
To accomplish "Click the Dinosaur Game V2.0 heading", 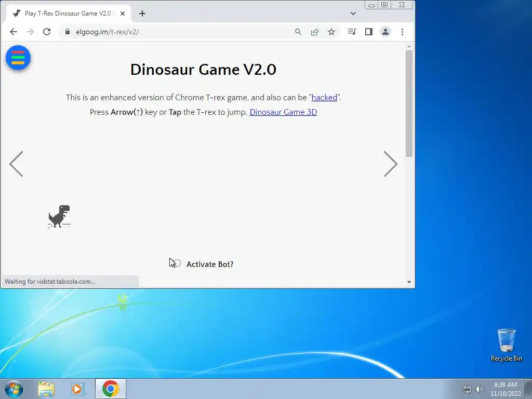I will coord(203,70).
